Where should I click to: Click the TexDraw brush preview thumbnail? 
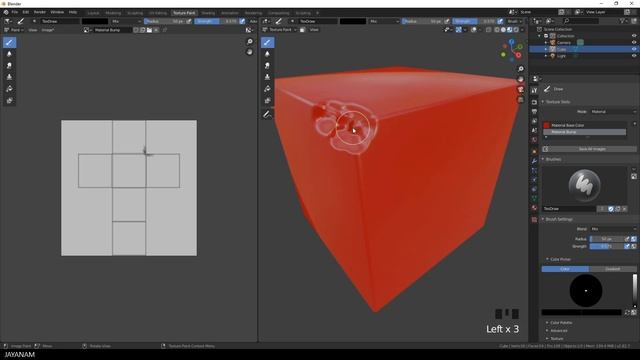coord(584,186)
